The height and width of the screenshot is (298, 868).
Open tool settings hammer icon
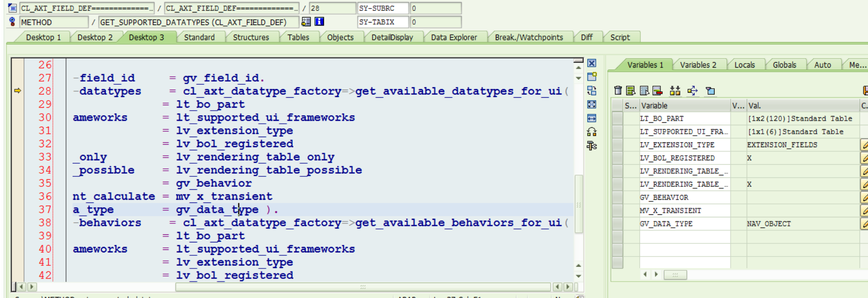pyautogui.click(x=592, y=146)
